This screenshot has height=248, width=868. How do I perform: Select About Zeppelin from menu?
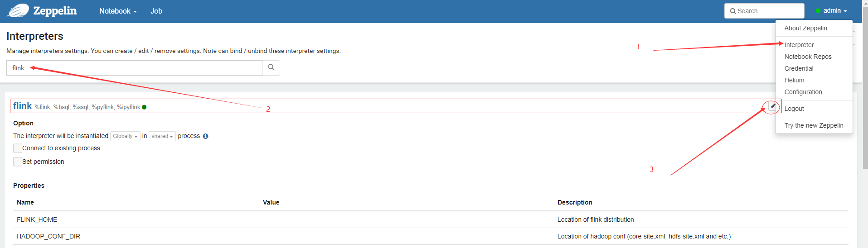click(806, 28)
